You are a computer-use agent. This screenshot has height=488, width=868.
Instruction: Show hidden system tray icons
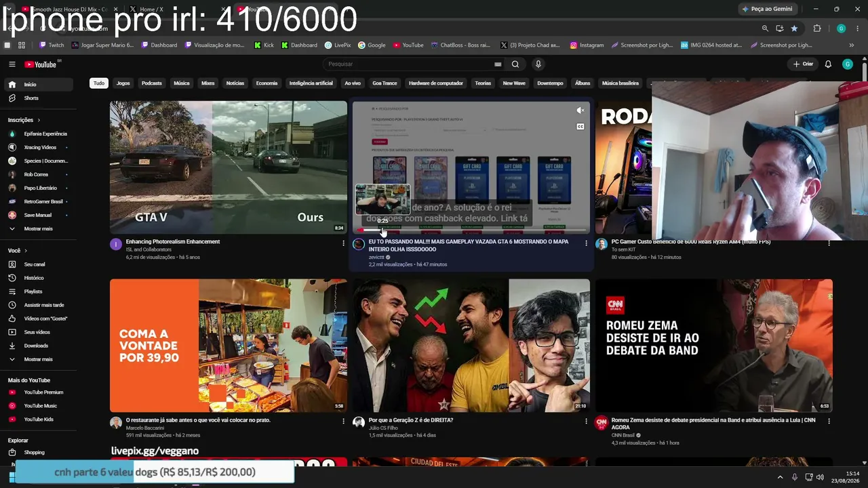pos(780,477)
